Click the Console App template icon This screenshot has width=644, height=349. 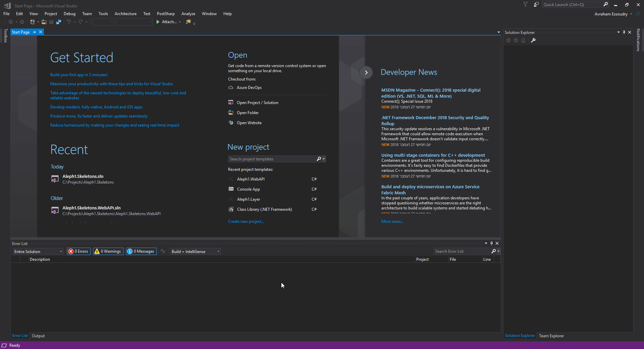click(x=231, y=189)
